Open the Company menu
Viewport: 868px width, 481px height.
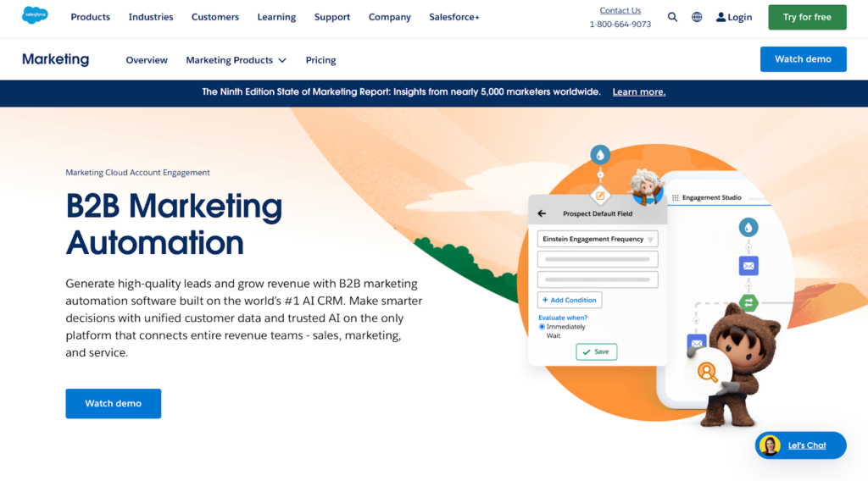point(390,17)
